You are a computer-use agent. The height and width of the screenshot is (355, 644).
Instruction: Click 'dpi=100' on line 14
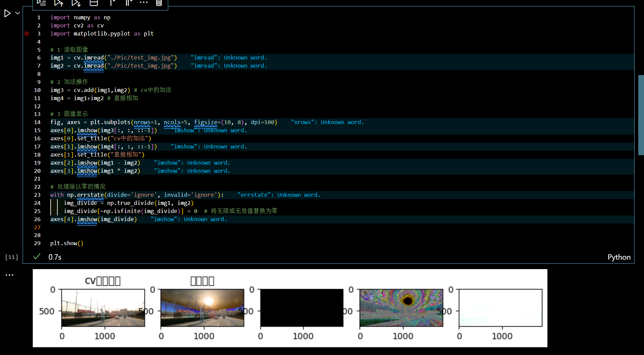coord(262,122)
